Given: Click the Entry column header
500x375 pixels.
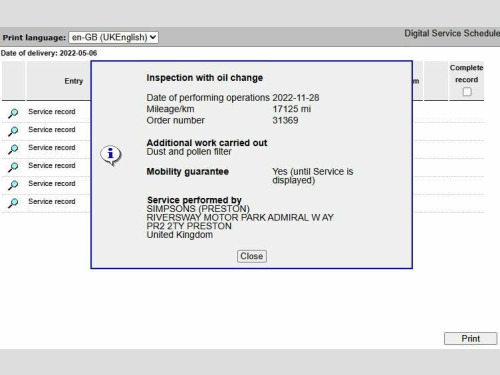Looking at the screenshot, I should [x=74, y=81].
